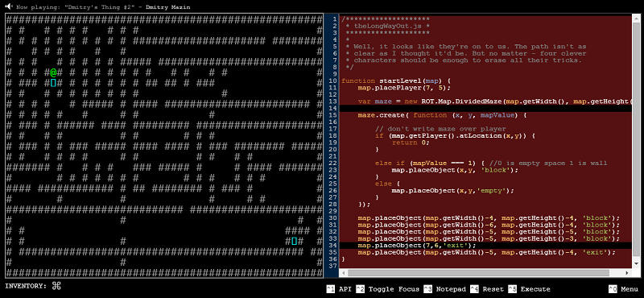Click the "function startLevel(map) {" line
Screen dimensions: 644x298
(x=396, y=81)
